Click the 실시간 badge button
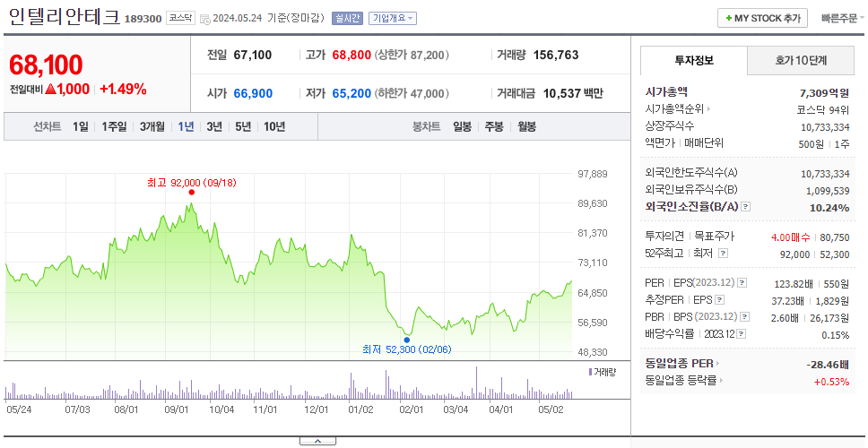 346,18
